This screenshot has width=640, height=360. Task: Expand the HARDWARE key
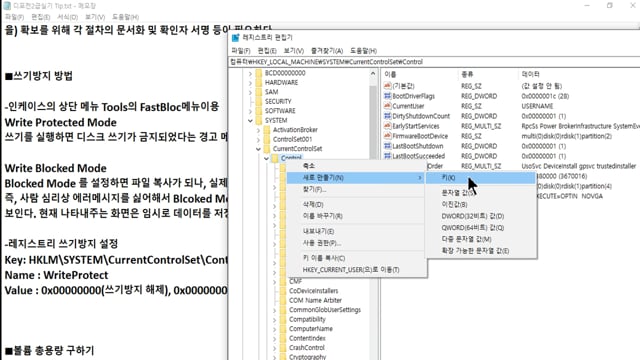[x=250, y=83]
